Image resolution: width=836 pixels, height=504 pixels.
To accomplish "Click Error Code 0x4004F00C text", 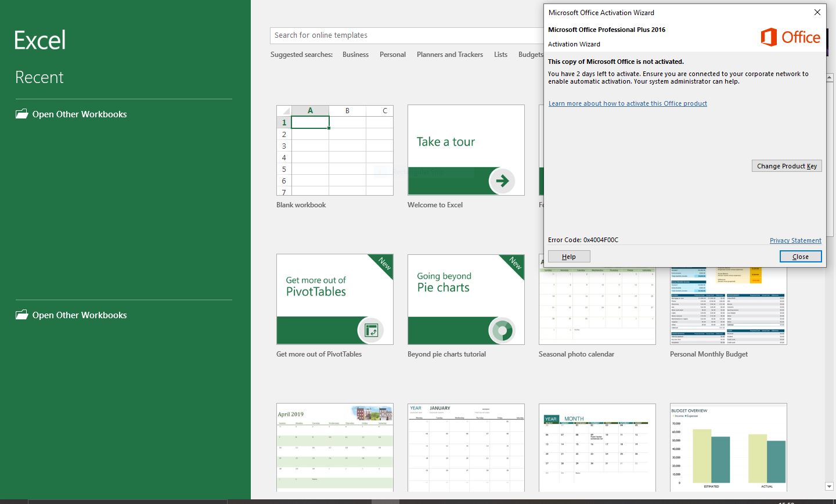I will click(583, 240).
